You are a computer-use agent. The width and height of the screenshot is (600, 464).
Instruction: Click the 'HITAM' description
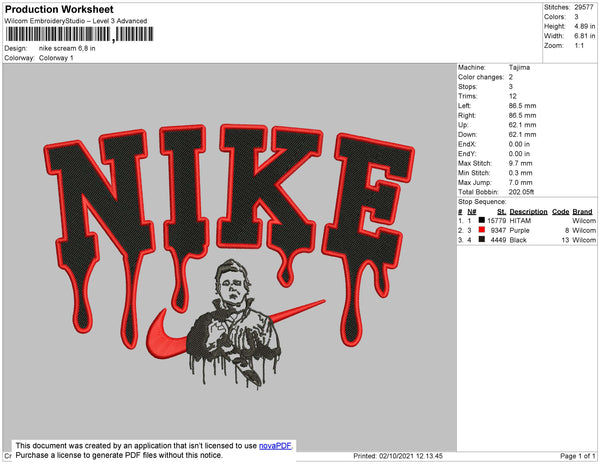point(520,221)
